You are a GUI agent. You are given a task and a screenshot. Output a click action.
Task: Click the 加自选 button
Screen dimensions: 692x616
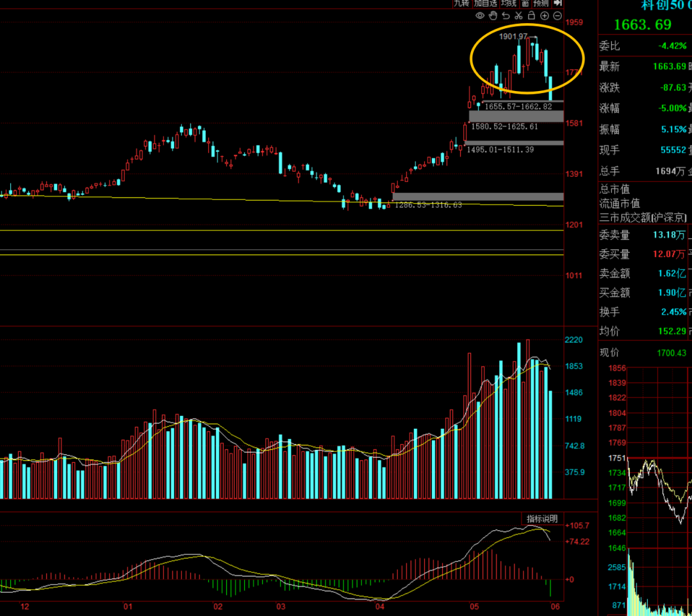click(486, 3)
